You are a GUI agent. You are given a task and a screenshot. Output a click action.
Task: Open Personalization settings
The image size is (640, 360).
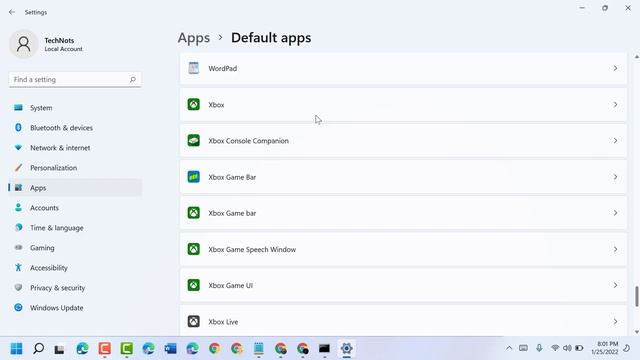pos(75,168)
